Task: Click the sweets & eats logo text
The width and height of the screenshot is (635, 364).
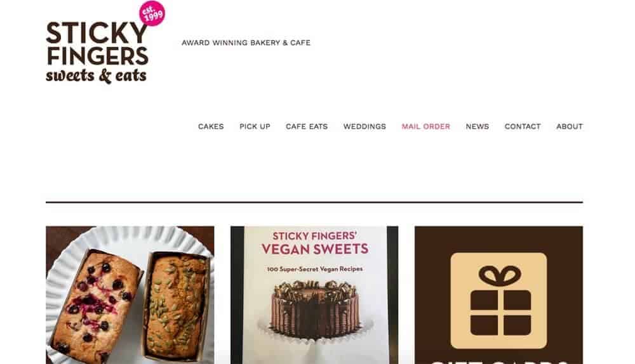Action: [96, 75]
